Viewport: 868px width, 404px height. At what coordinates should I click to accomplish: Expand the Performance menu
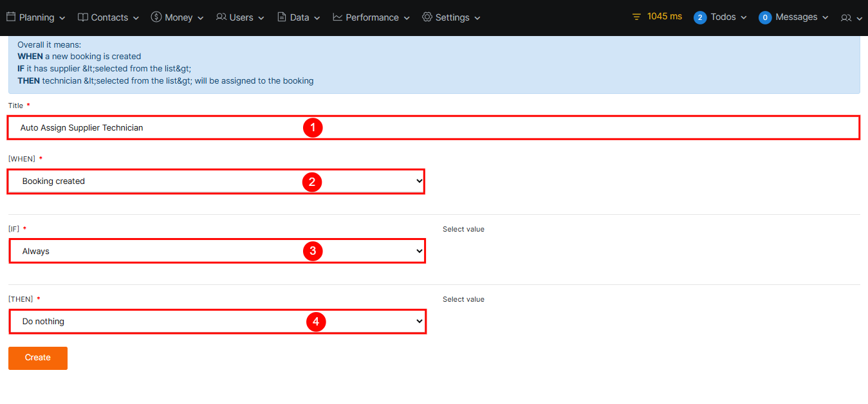click(x=377, y=17)
